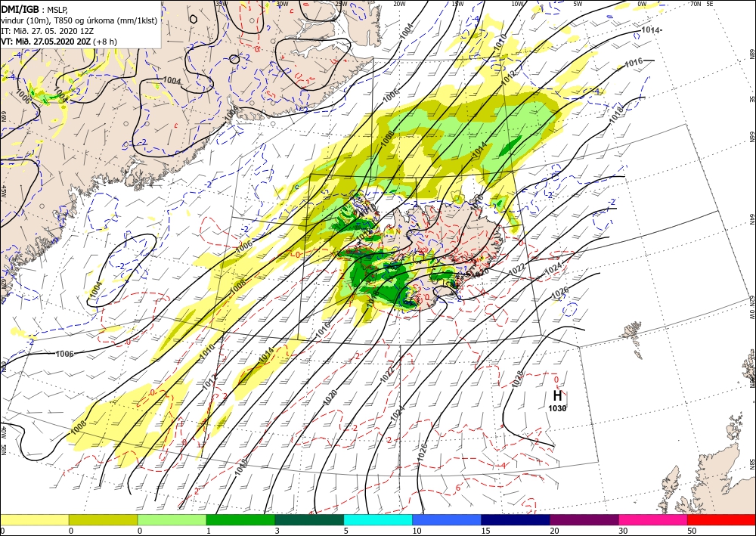Click the legend value '3'
Screen dimensions: 756x536
click(277, 531)
